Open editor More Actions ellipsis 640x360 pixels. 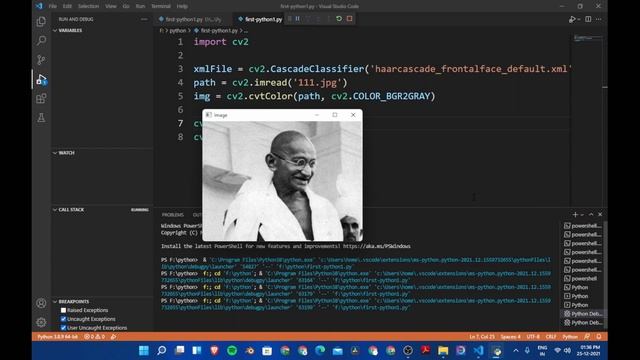click(598, 19)
